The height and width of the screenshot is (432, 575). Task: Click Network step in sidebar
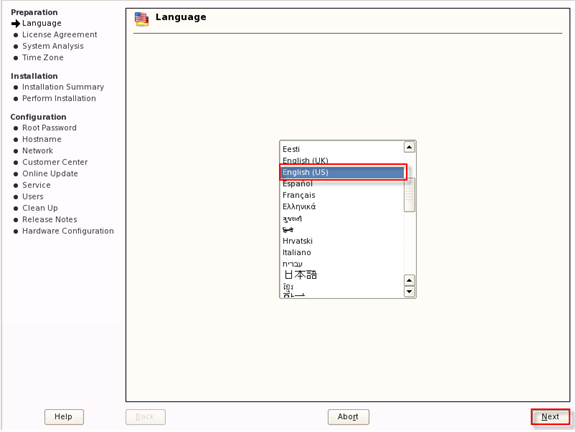38,151
